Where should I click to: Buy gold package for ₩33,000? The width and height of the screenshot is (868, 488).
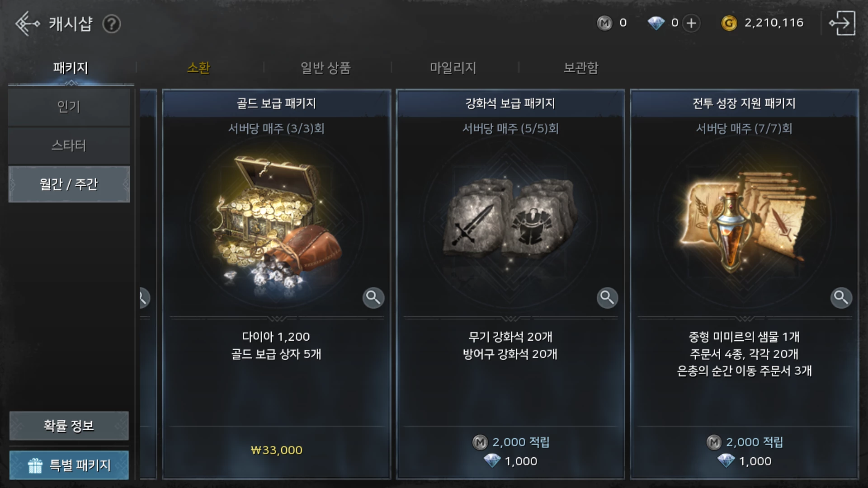276,450
